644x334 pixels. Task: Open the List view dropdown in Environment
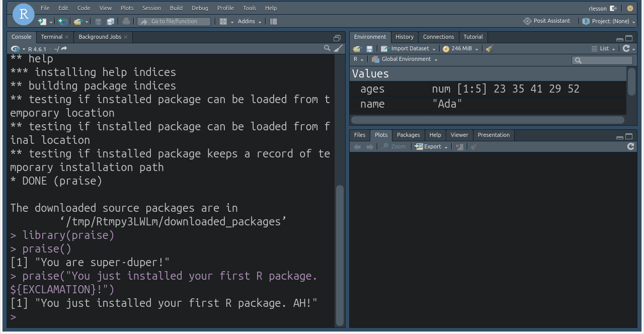click(603, 49)
